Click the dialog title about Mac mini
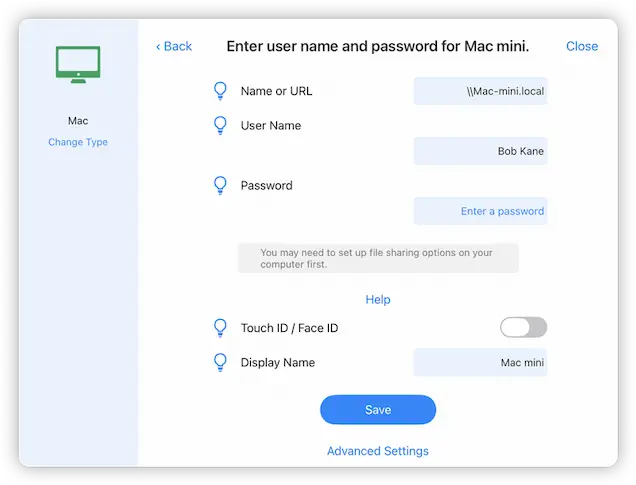This screenshot has width=636, height=485. click(377, 46)
